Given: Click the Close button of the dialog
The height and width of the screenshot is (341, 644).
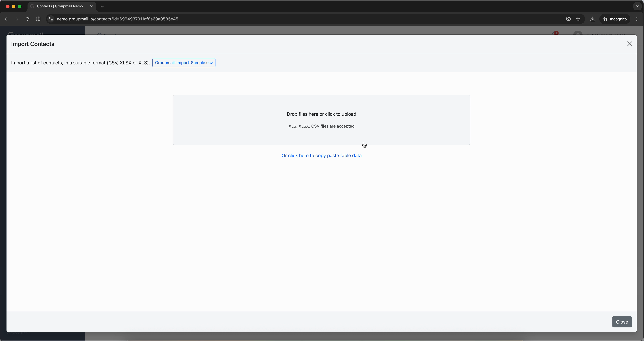Looking at the screenshot, I should [x=622, y=322].
